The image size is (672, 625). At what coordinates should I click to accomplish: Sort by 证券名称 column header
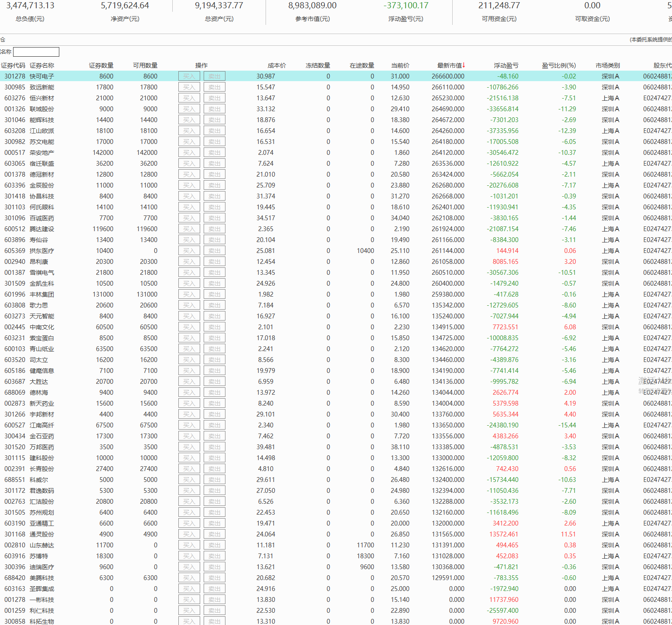42,65
